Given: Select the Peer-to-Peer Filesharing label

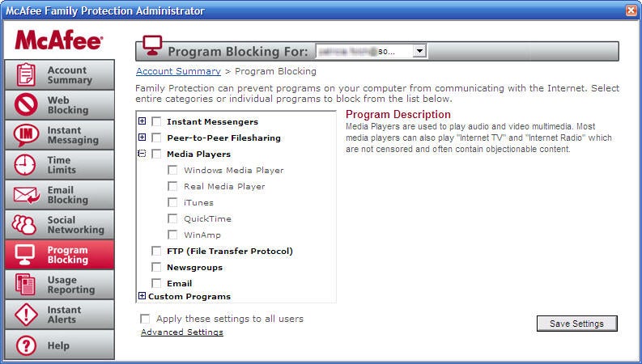Looking at the screenshot, I should [x=224, y=138].
